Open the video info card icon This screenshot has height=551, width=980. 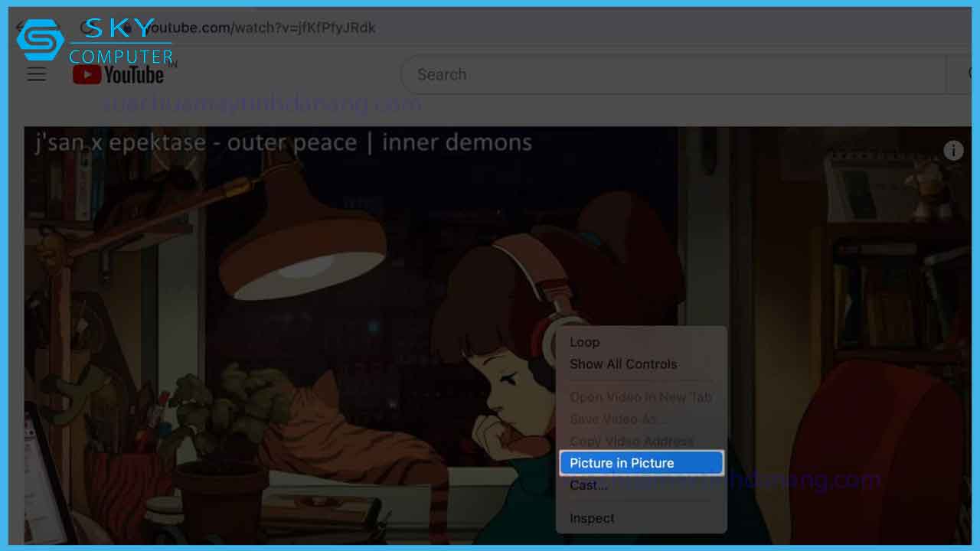click(953, 150)
